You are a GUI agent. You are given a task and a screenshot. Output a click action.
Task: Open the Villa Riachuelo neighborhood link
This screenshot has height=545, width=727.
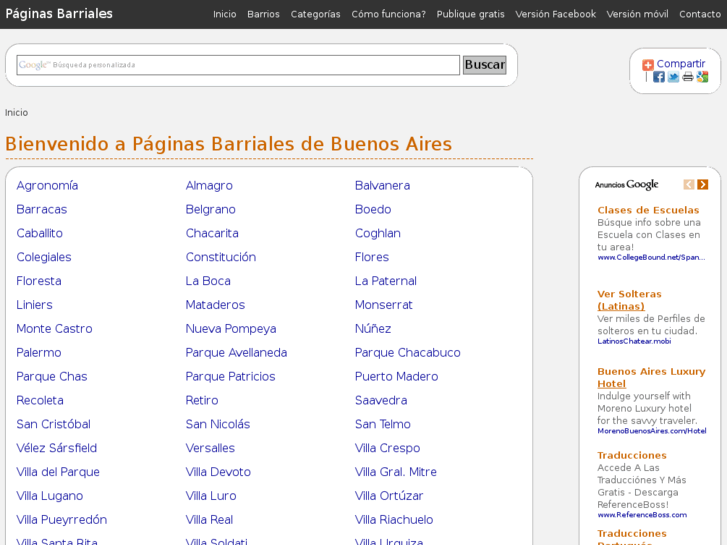(x=394, y=520)
